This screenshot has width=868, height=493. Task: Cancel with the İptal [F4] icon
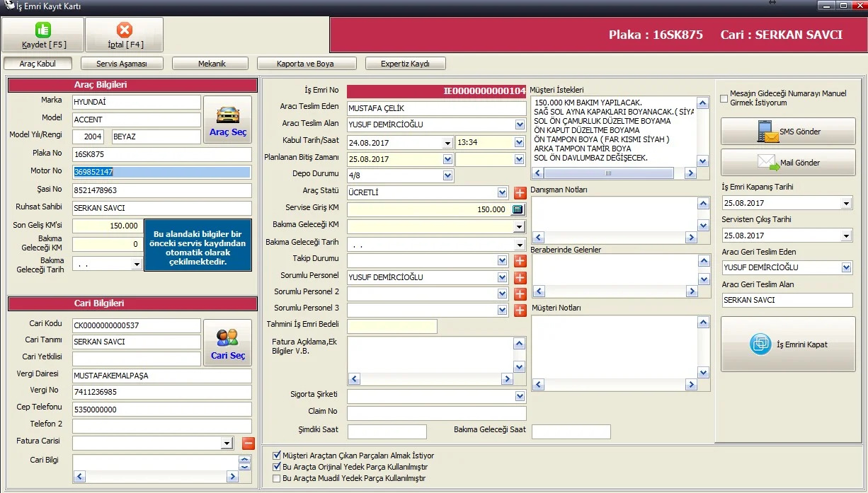pyautogui.click(x=125, y=35)
